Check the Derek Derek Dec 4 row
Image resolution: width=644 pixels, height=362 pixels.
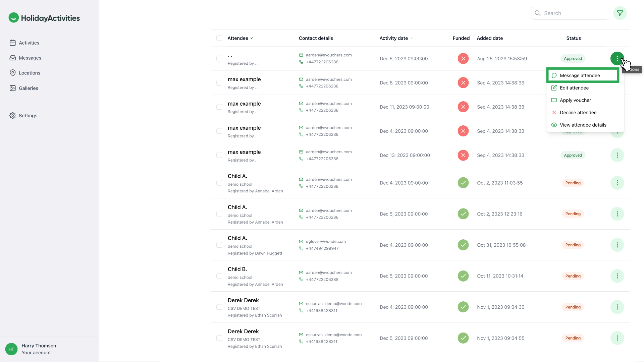pyautogui.click(x=219, y=307)
